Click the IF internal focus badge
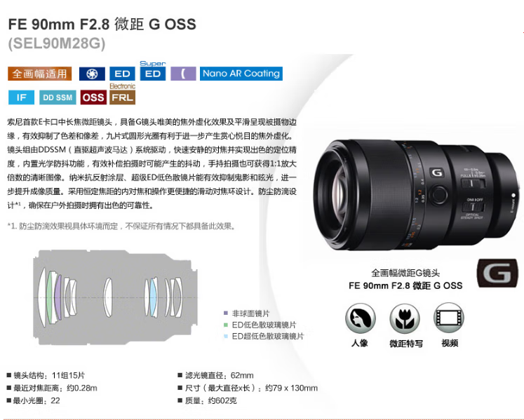This screenshot has width=524, height=420. [21, 97]
